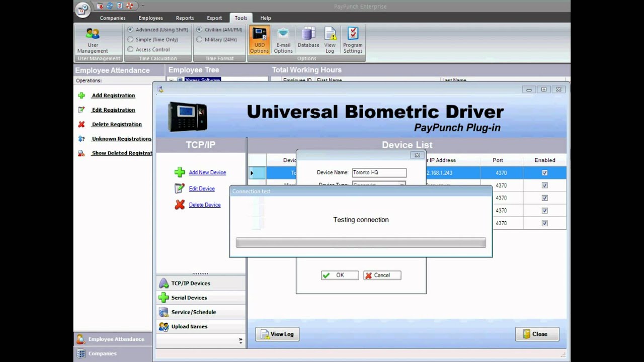Screen dimensions: 644x362
Task: Click the checklist icon in quick access toolbar
Action: (119, 6)
